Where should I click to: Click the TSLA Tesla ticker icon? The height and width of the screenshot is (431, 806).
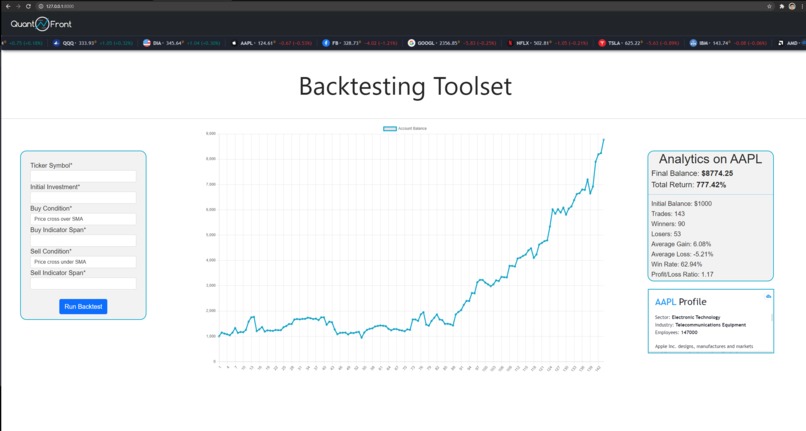pyautogui.click(x=602, y=43)
